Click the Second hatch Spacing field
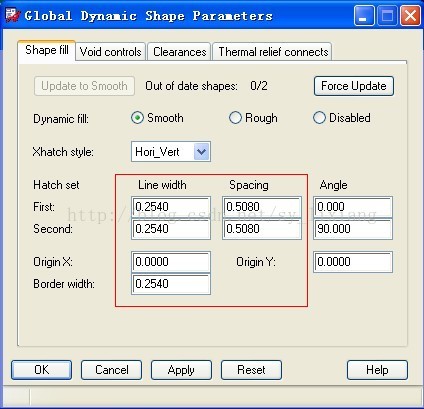 (x=262, y=229)
